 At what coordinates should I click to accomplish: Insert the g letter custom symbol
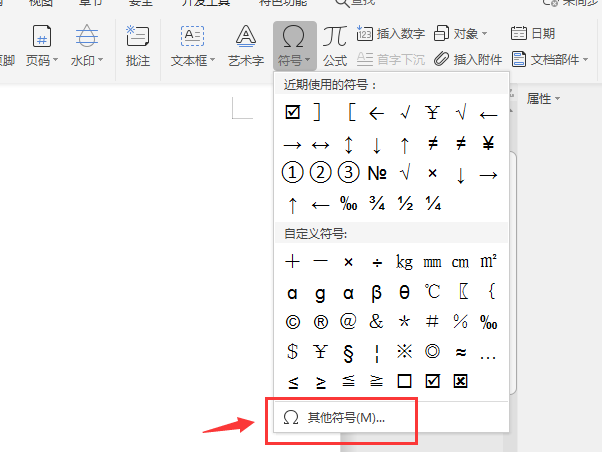click(x=320, y=294)
